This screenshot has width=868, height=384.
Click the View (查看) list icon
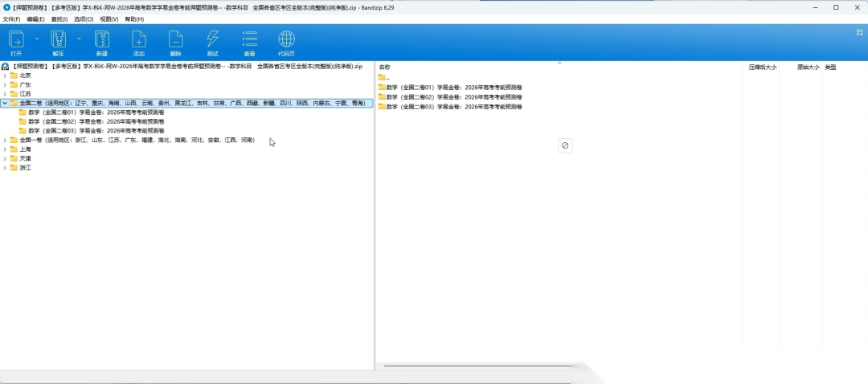point(250,39)
